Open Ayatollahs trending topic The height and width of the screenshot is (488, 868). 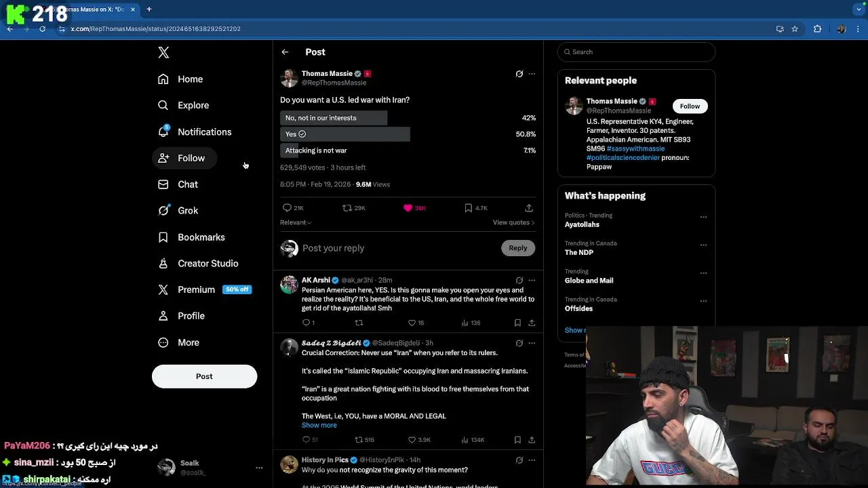point(582,224)
